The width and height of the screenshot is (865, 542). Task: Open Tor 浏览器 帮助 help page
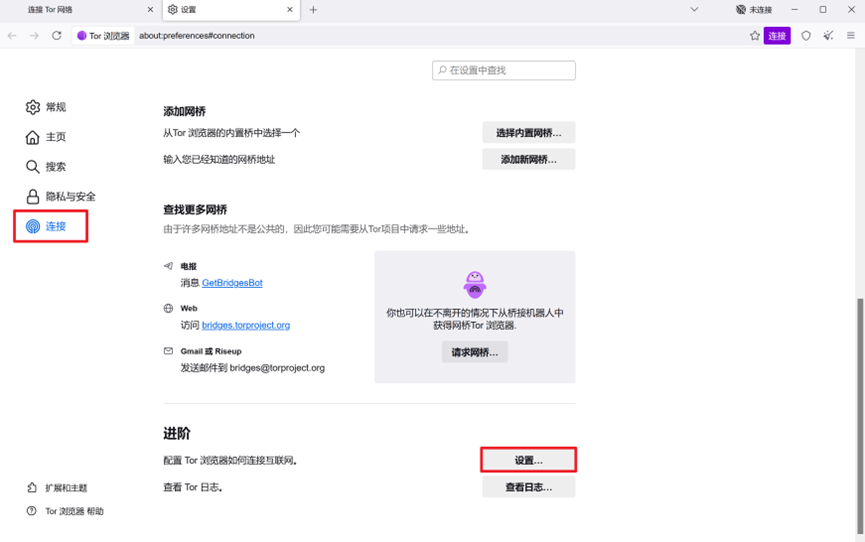65,511
